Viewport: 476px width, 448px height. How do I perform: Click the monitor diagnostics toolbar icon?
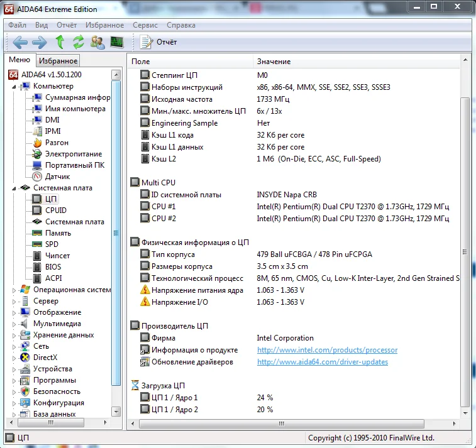pos(117,42)
